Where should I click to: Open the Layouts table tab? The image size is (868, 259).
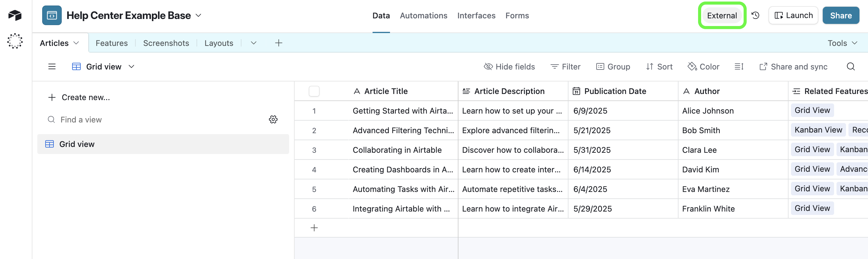coord(219,43)
